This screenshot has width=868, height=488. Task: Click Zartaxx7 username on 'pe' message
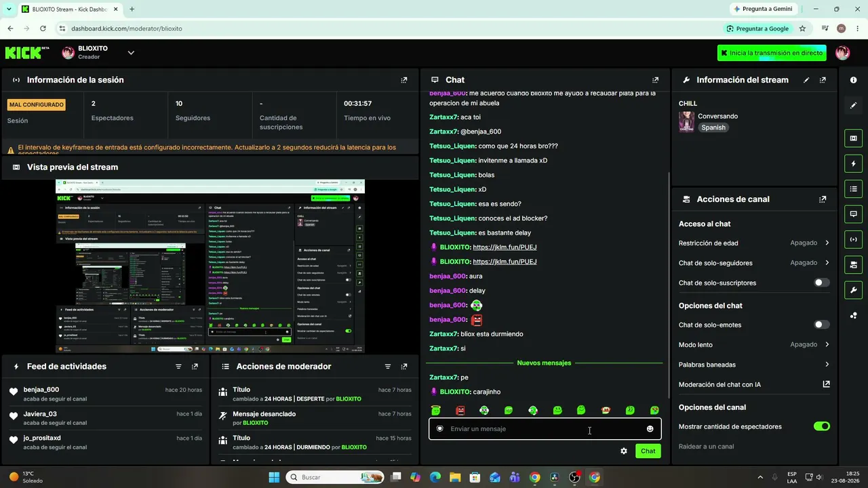point(443,378)
